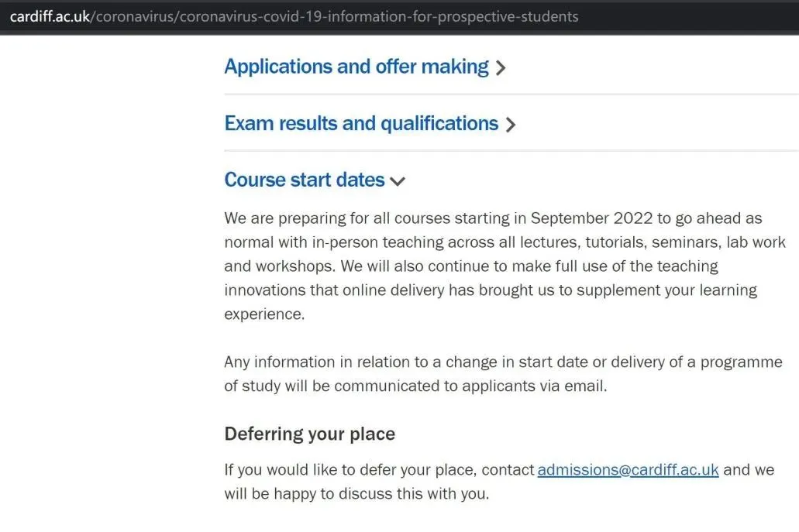Expand the Applications and offer making section
This screenshot has height=532, width=799.
tap(356, 67)
